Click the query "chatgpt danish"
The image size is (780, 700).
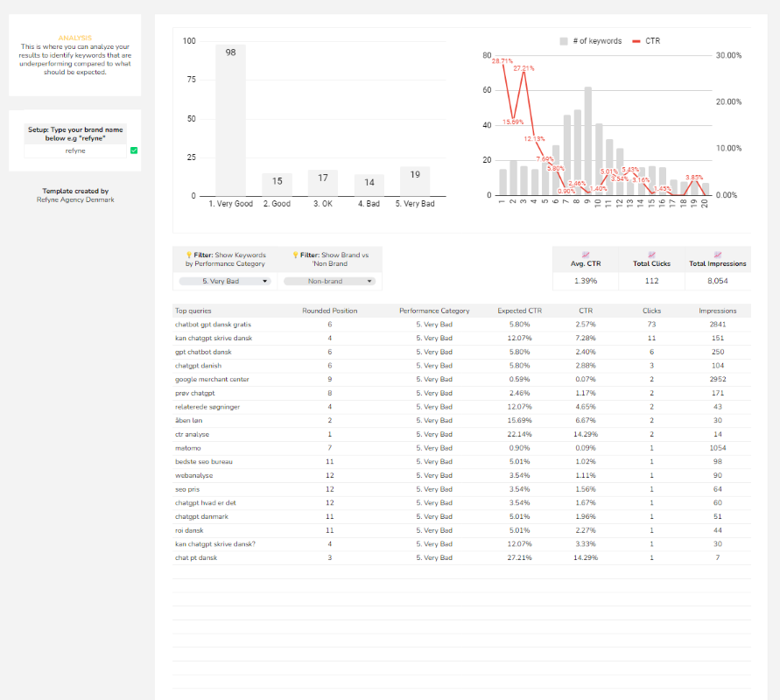pos(198,366)
